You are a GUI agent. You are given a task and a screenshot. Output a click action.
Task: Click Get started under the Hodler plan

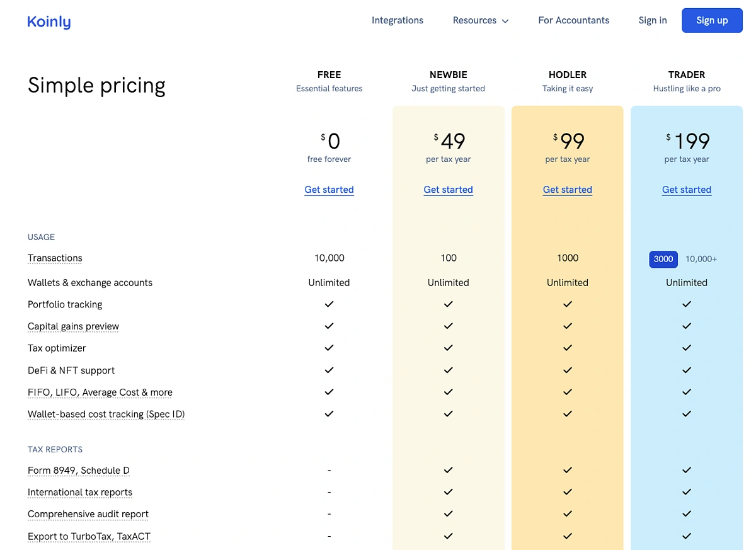pos(567,190)
